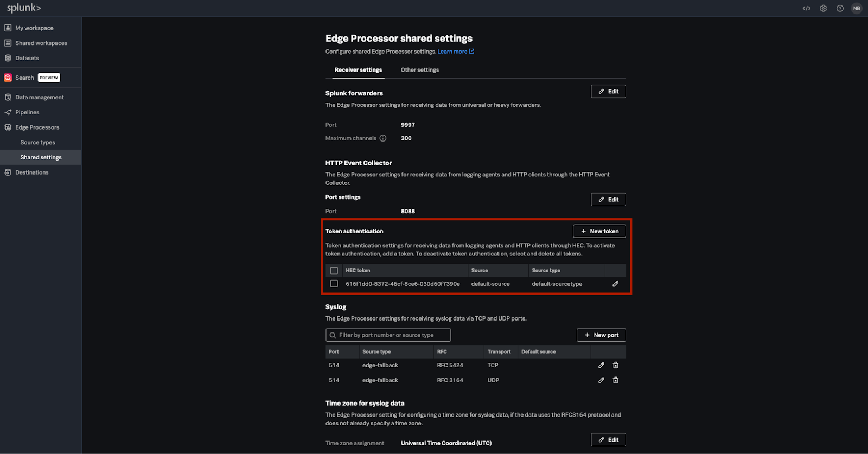Click the RFC 3164 cell
Screen dimensions: 868x454
(450, 380)
